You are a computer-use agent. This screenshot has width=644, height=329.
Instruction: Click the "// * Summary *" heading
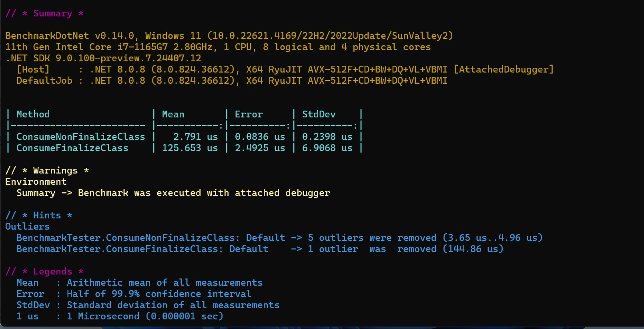44,14
